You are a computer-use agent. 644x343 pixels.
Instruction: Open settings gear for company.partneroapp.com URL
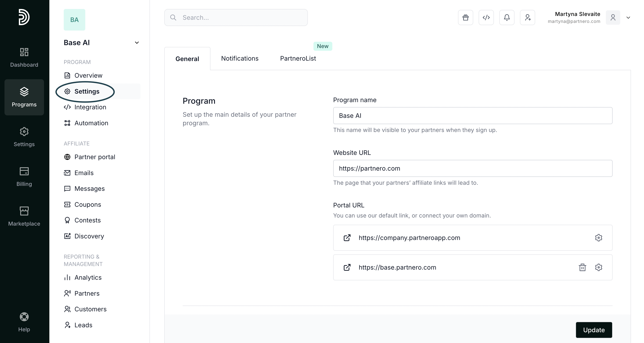point(598,238)
